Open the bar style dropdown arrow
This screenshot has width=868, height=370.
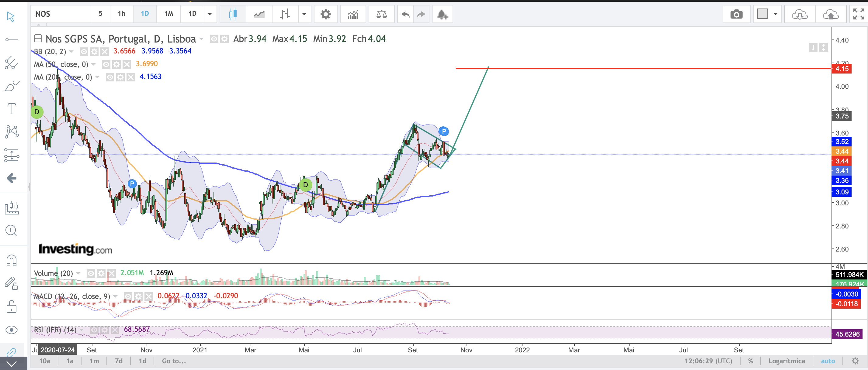(x=304, y=14)
